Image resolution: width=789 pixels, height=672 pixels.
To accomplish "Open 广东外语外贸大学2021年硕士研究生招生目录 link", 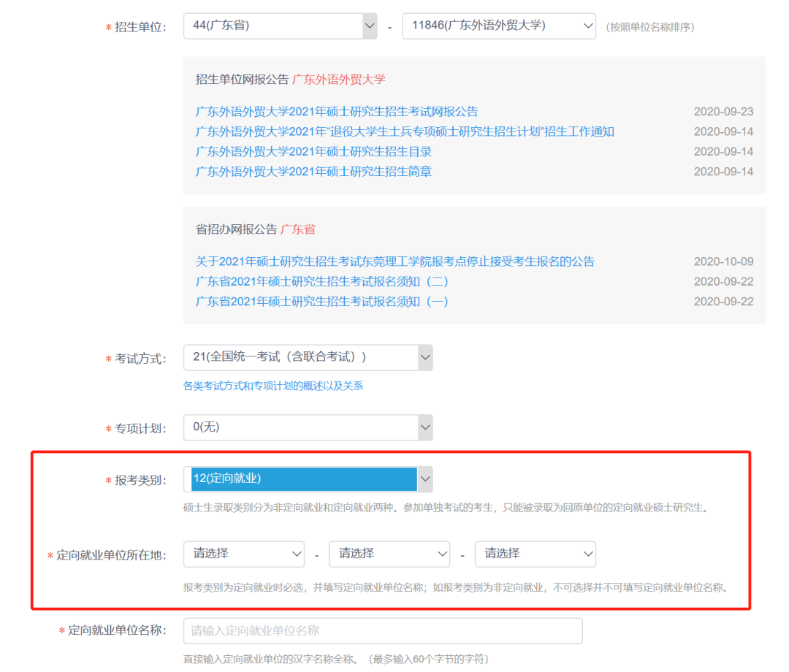I will point(313,152).
